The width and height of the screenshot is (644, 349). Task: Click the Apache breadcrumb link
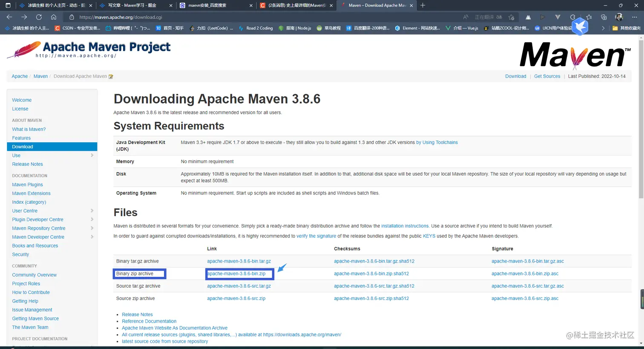tap(20, 76)
